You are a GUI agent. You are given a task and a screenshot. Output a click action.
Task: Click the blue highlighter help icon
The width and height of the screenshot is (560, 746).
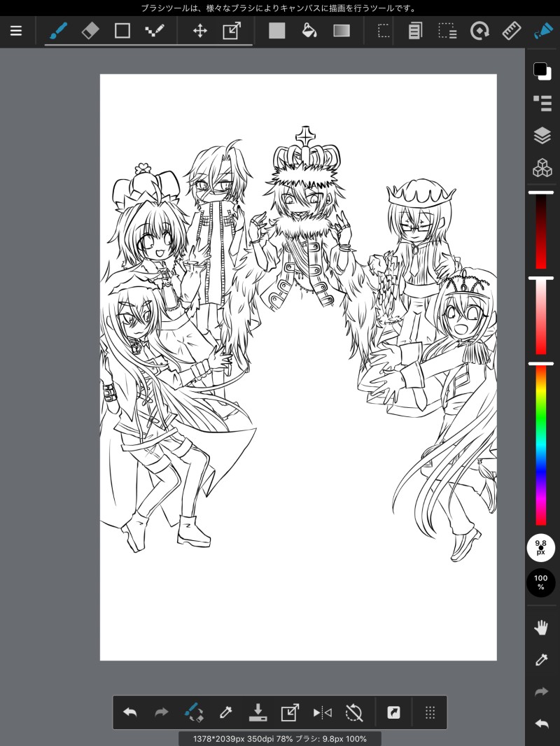pos(543,31)
